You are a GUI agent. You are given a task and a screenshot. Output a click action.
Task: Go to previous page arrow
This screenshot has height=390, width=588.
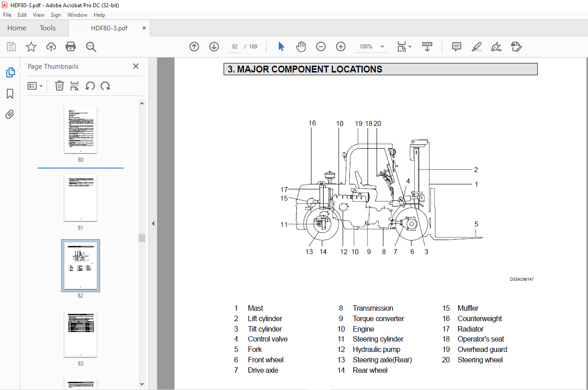(x=194, y=47)
